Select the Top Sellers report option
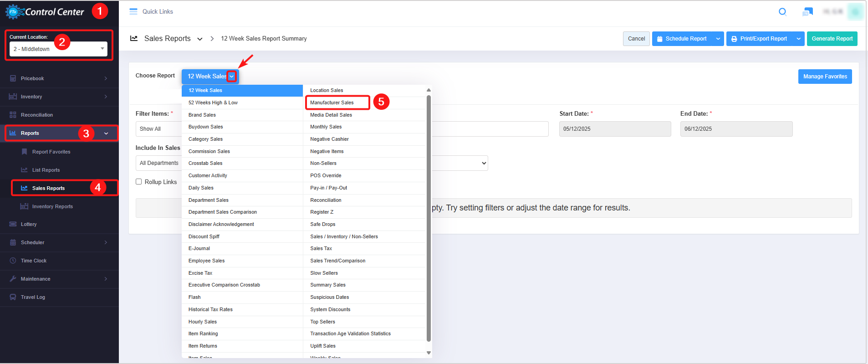868x364 pixels. click(x=322, y=322)
